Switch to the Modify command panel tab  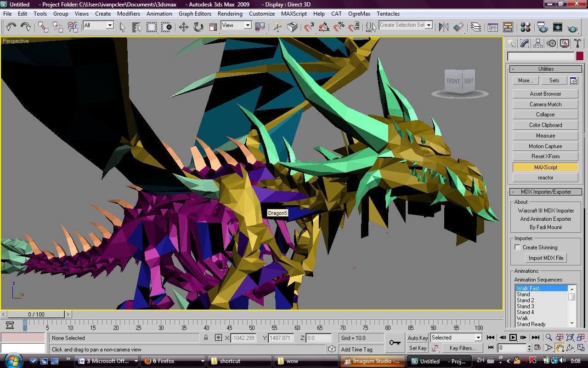point(525,43)
